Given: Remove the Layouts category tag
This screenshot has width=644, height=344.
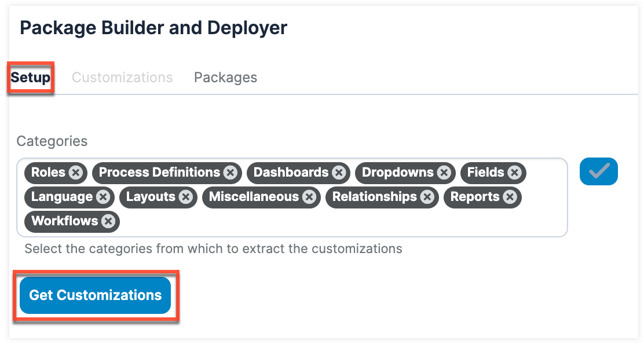Looking at the screenshot, I should [185, 197].
